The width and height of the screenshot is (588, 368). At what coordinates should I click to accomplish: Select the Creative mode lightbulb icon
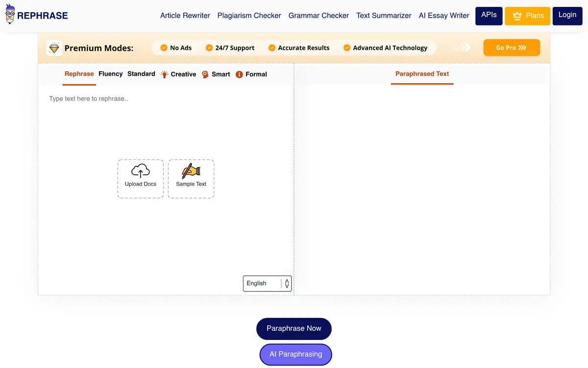164,74
